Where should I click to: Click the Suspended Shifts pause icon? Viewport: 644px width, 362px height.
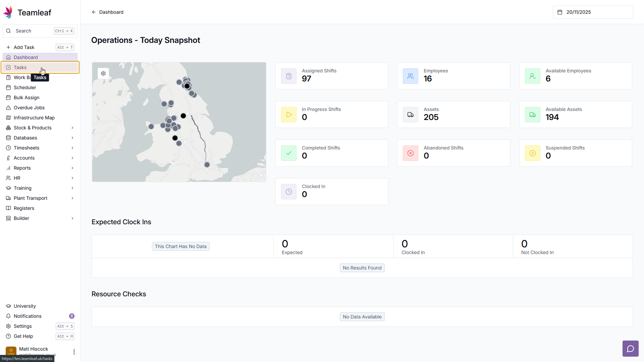coord(532,153)
